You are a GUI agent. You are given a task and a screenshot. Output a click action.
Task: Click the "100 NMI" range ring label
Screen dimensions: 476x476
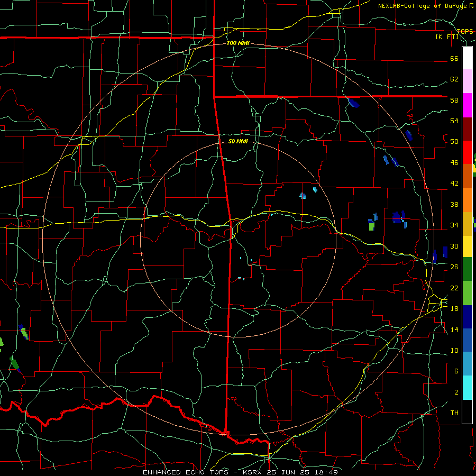pyautogui.click(x=238, y=43)
